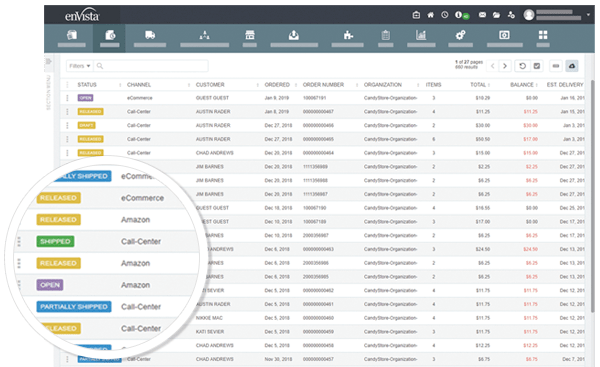Click the user avatar picture
This screenshot has width=600, height=367.
(x=529, y=15)
